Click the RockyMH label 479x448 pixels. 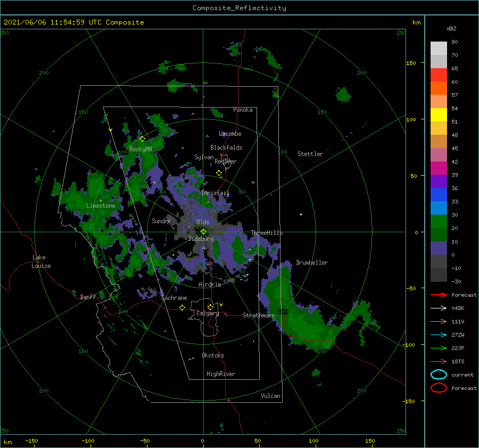click(x=141, y=149)
